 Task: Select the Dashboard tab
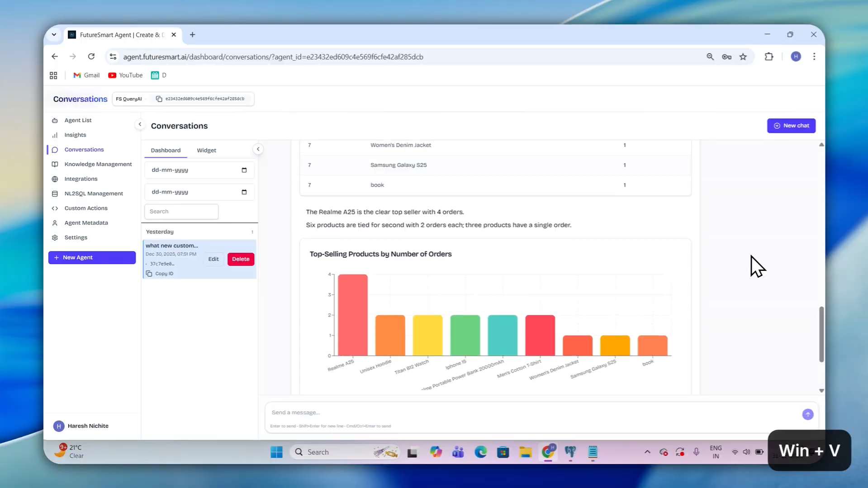coord(166,150)
